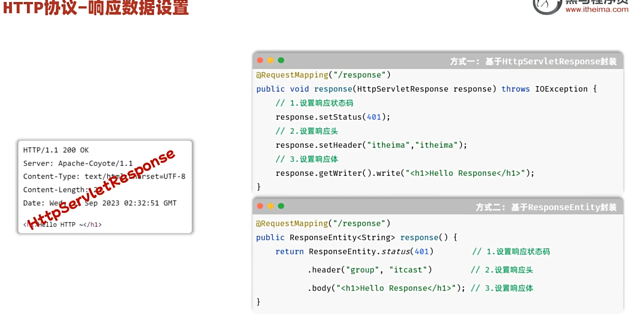Click the Server: Apache-Coyote/1.1 header line
Image resolution: width=644 pixels, height=322 pixels.
click(78, 163)
